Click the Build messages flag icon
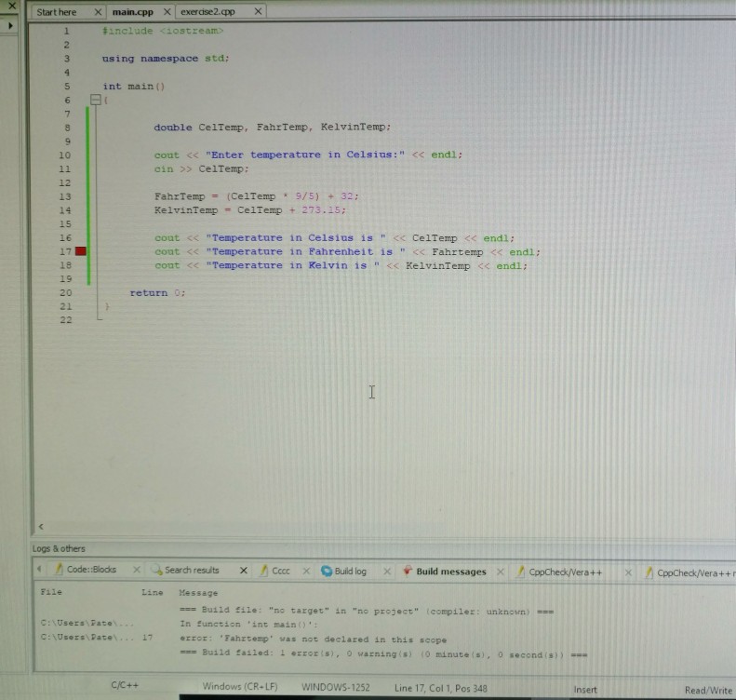The image size is (736, 700). click(x=408, y=571)
